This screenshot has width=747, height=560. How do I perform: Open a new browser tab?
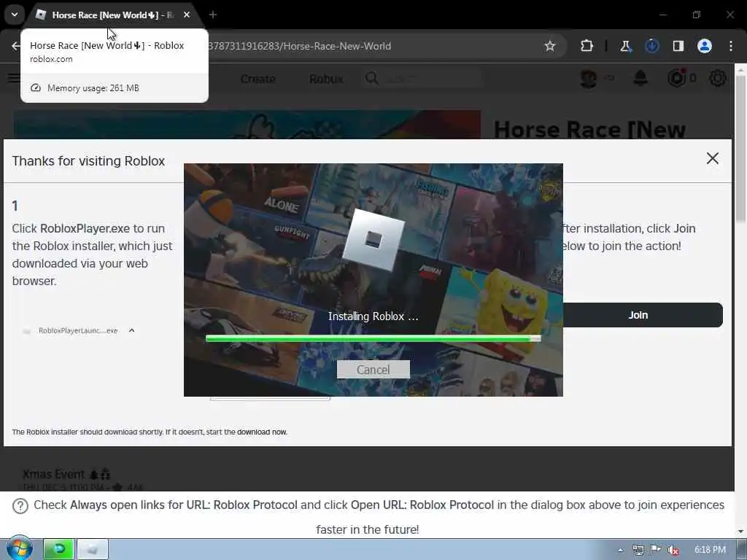(213, 15)
